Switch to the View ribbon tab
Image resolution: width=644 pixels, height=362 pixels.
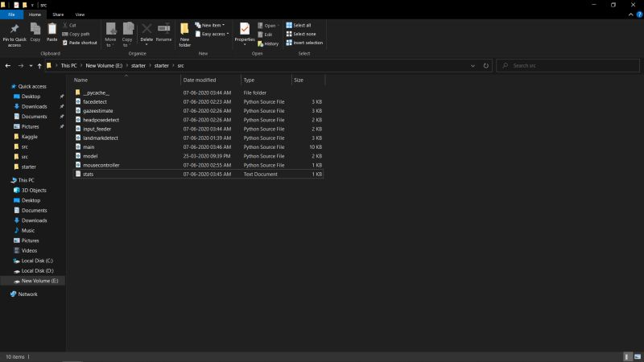80,14
